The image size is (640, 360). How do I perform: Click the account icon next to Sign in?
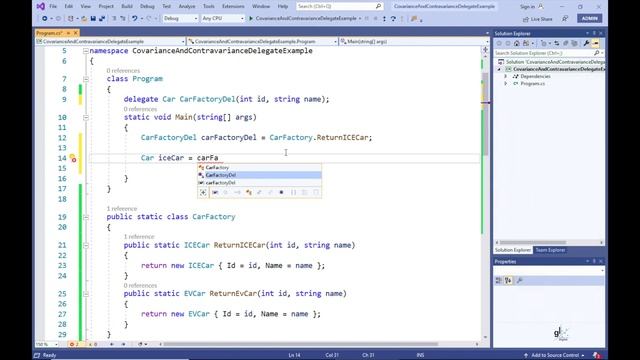pyautogui.click(x=541, y=7)
